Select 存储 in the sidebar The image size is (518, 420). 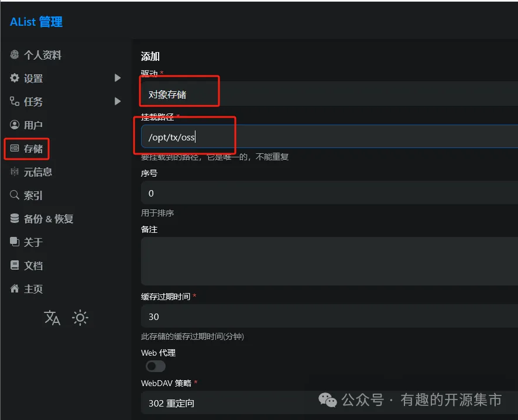coord(33,149)
